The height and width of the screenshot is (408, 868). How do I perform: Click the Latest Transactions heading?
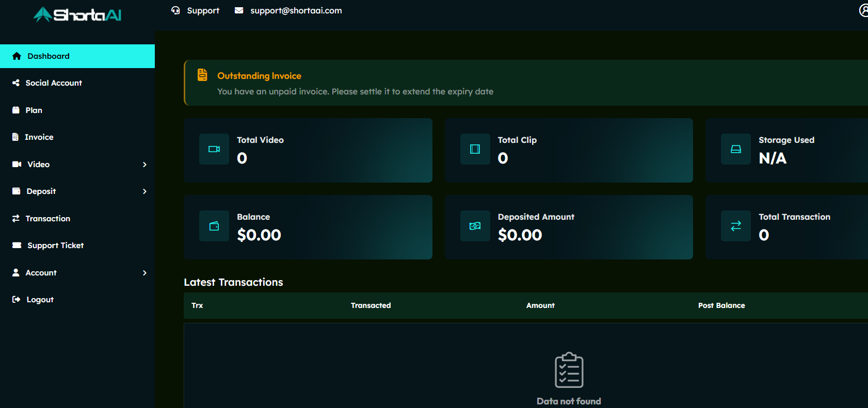[x=233, y=282]
